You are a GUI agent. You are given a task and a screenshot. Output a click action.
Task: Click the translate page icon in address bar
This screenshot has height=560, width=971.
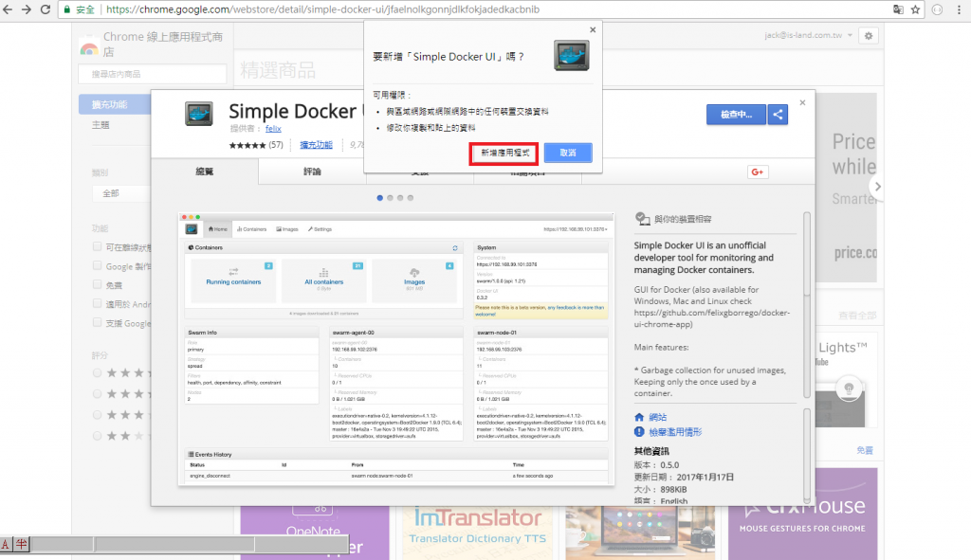click(898, 9)
